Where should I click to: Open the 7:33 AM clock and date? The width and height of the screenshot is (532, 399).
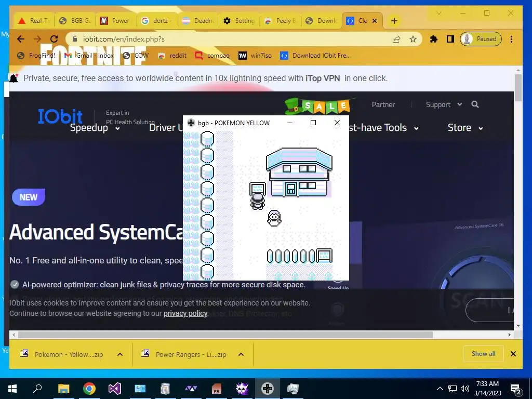coord(487,389)
